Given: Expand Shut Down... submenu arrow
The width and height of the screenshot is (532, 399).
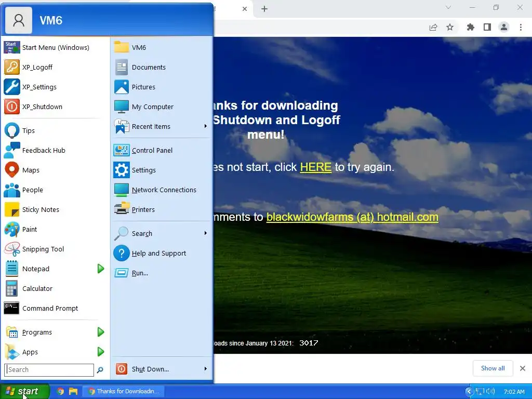Looking at the screenshot, I should (205, 369).
